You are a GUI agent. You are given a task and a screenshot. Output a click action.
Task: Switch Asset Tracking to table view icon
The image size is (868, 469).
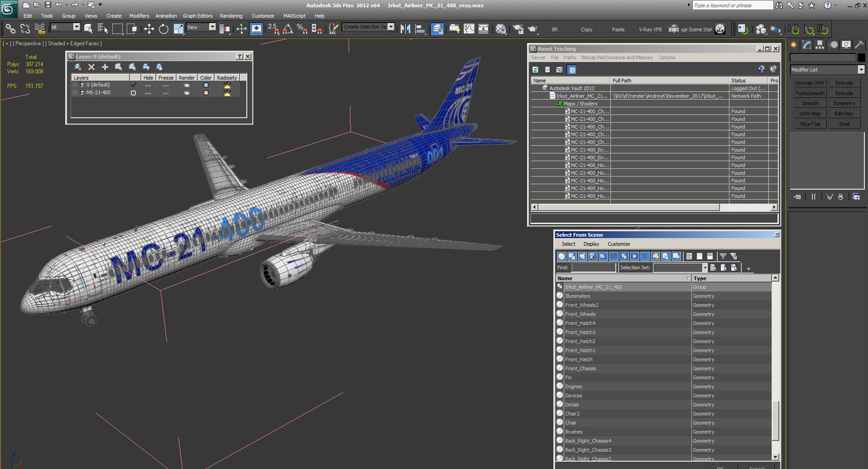point(572,70)
